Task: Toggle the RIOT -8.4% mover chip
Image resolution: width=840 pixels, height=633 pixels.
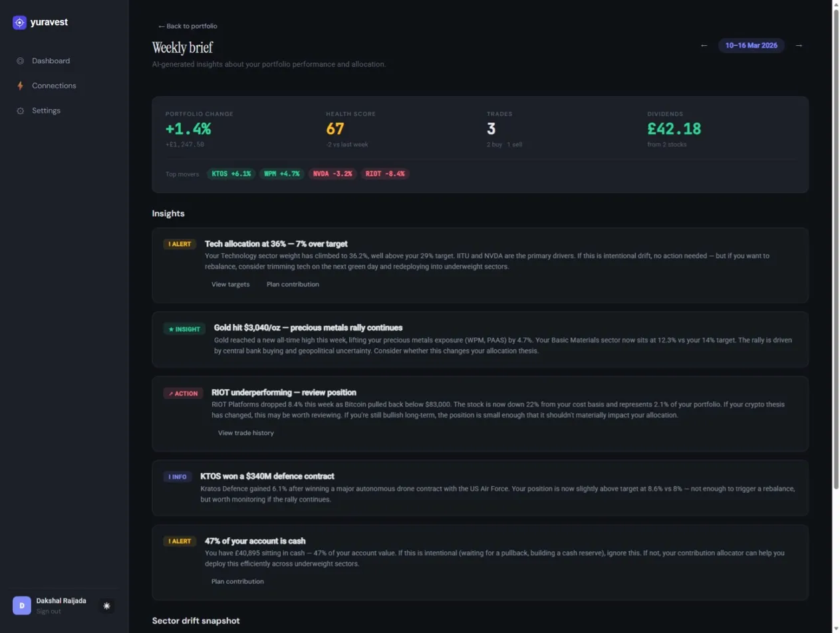Action: click(384, 173)
